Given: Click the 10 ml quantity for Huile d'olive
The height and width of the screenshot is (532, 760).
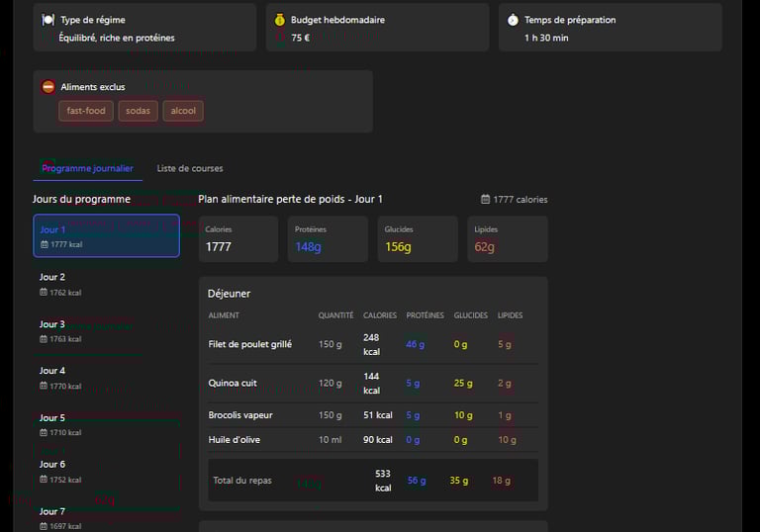Looking at the screenshot, I should 331,440.
